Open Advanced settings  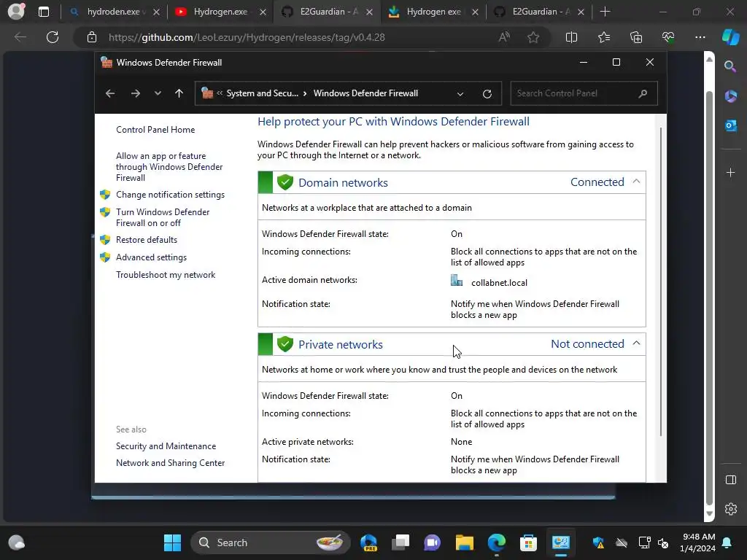point(151,257)
